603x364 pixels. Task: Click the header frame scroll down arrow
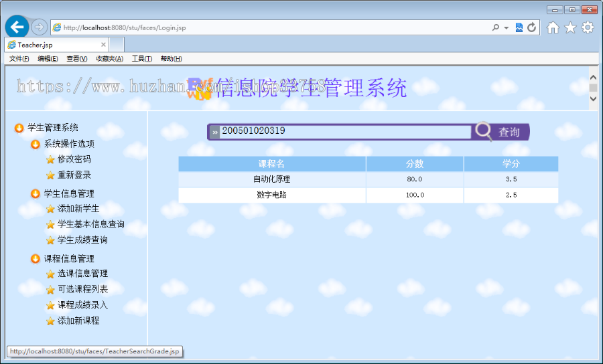[593, 99]
